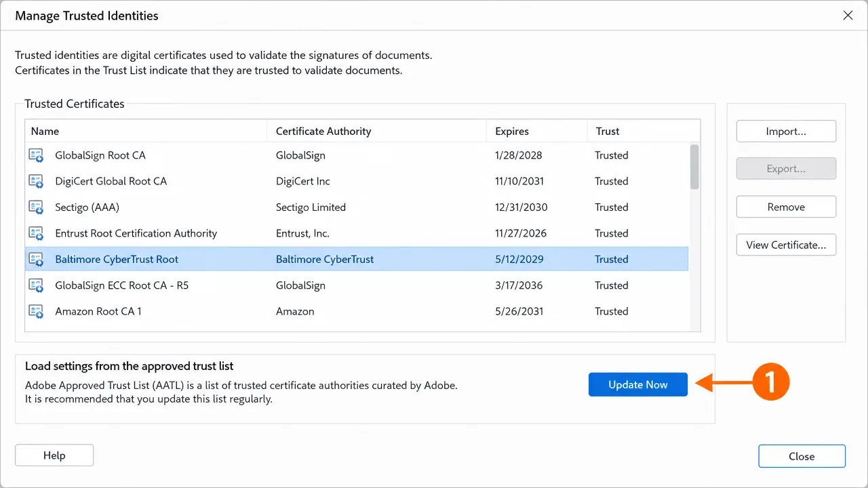The height and width of the screenshot is (488, 868).
Task: Click the Entrust Root Certification Authority certificate icon
Action: (x=36, y=234)
